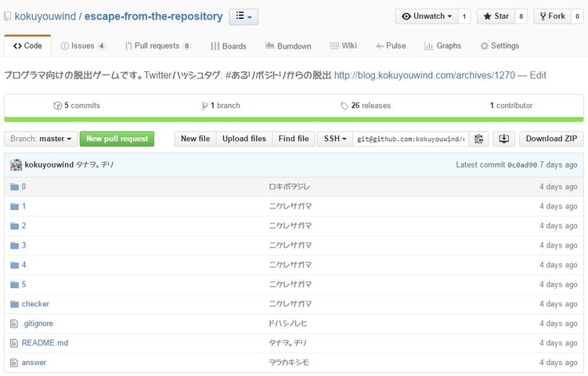This screenshot has height=376, width=588.
Task: Click the Download ZIP button
Action: (551, 139)
